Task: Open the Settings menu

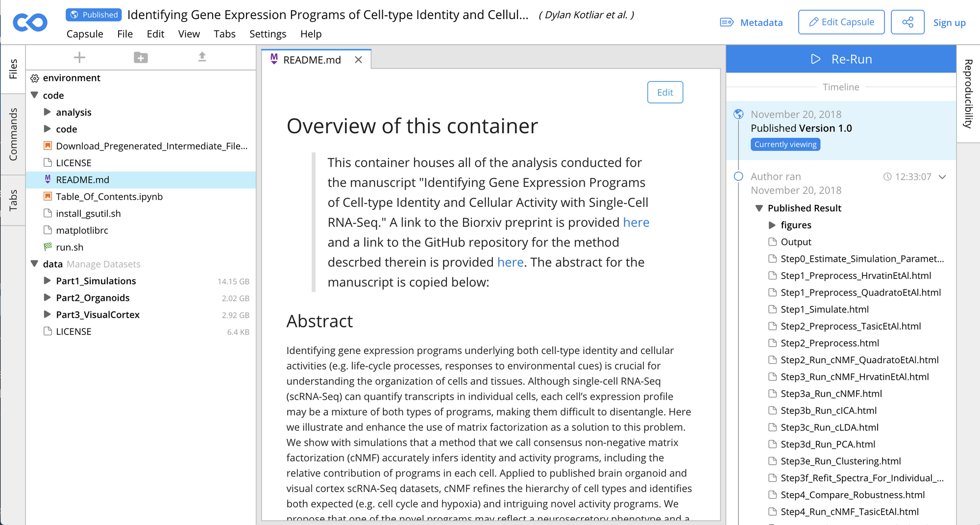Action: click(268, 34)
